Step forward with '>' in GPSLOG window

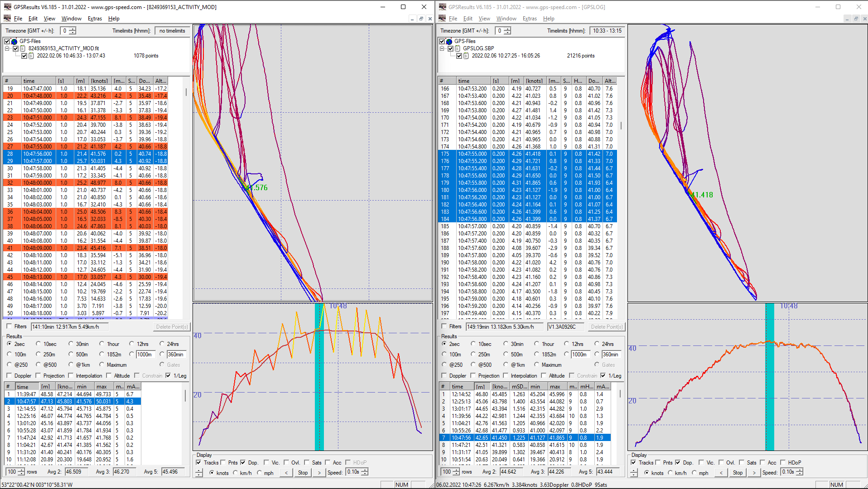tap(754, 473)
